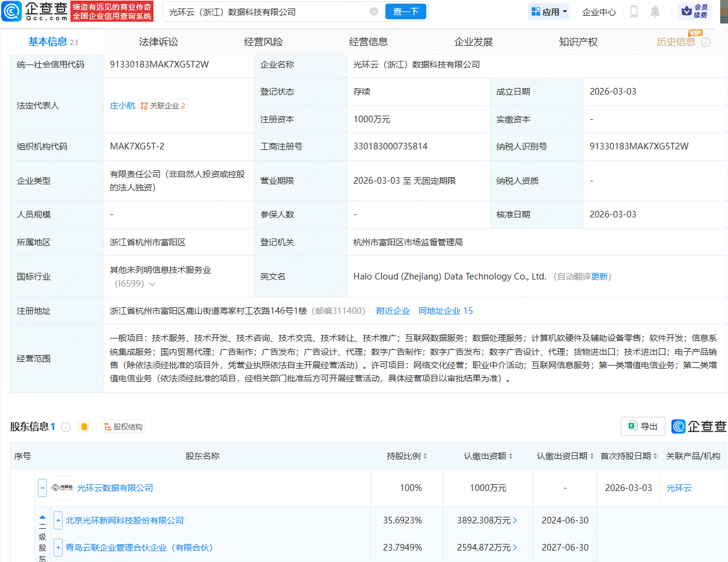Click the bell icon beside 股东信息
The width and height of the screenshot is (728, 562).
point(84,426)
